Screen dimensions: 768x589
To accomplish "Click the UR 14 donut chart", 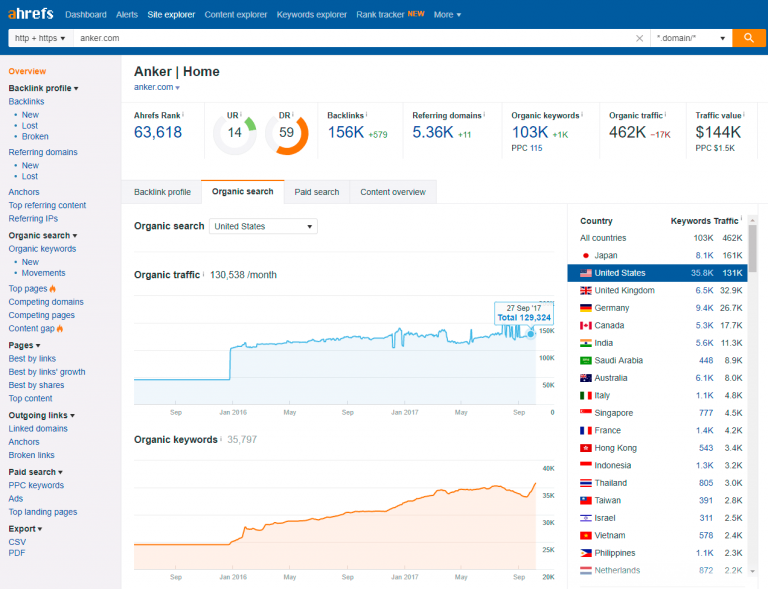I will tap(235, 132).
